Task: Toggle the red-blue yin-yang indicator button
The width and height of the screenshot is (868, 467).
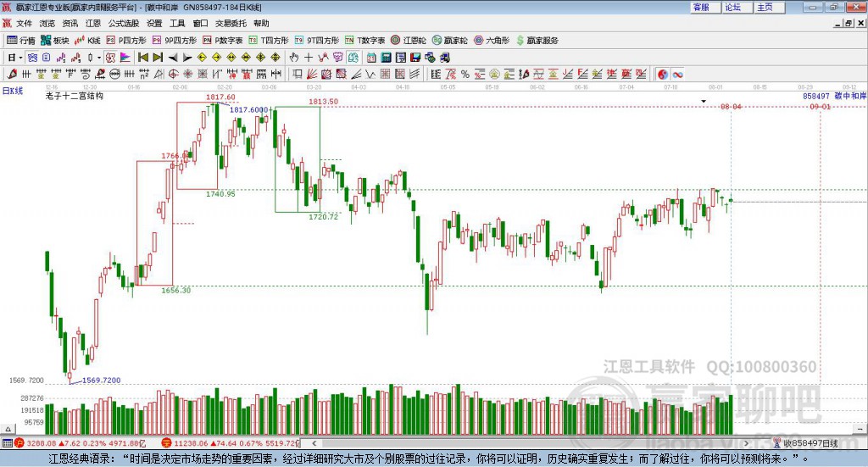Action: (x=663, y=74)
